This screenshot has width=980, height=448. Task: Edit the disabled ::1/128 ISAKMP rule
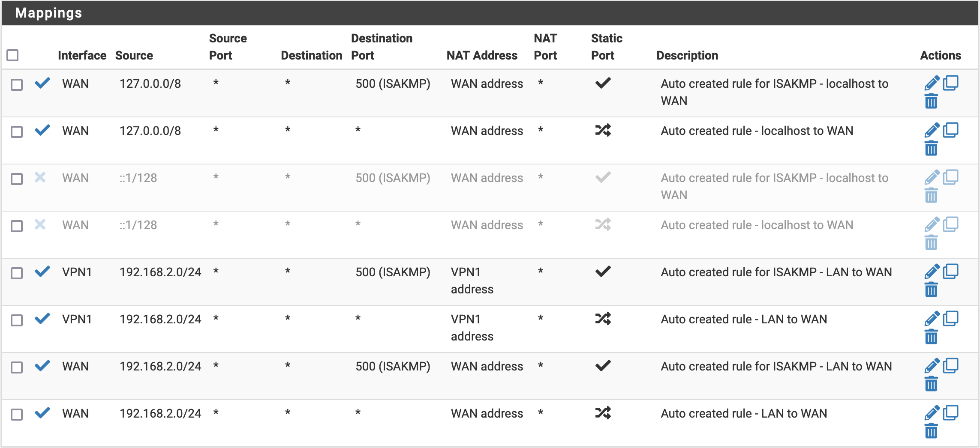click(x=932, y=177)
